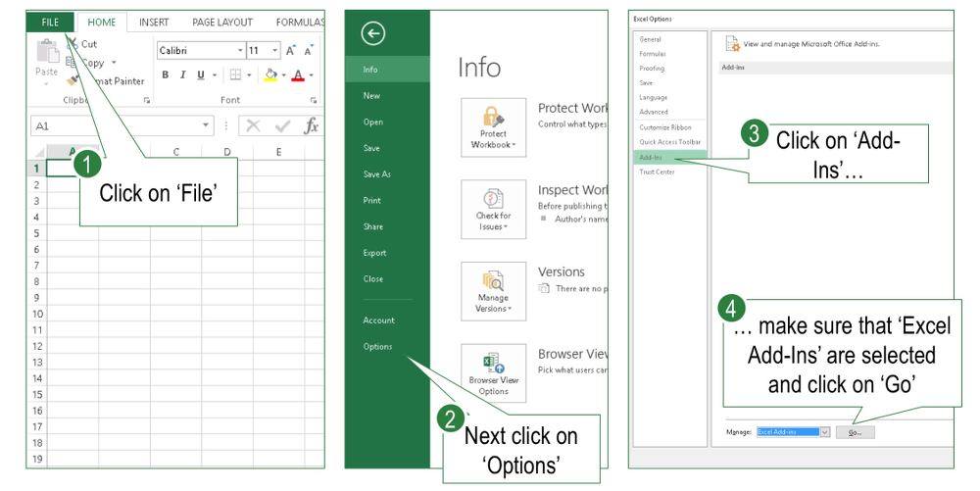Expand the Name Box dropdown arrow
The width and height of the screenshot is (980, 491).
click(x=206, y=126)
